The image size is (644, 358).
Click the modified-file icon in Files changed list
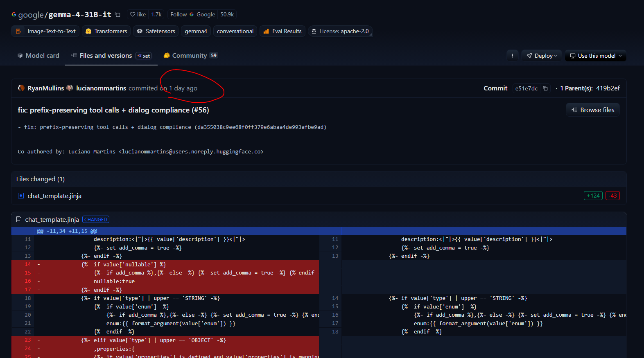[21, 196]
